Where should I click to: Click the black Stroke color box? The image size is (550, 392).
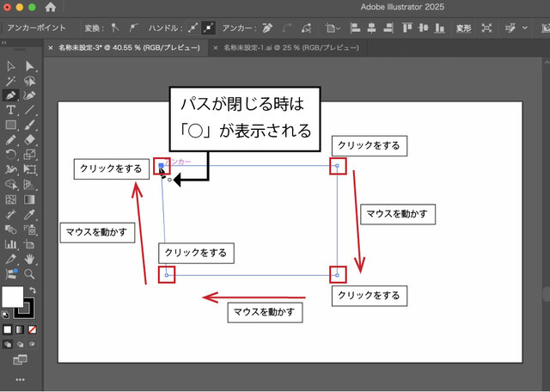(x=27, y=312)
